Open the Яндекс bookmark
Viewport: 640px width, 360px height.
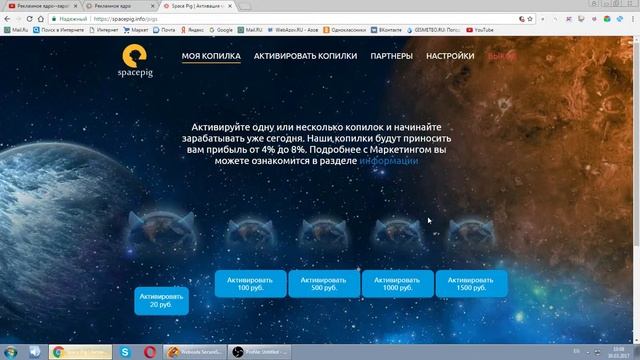pyautogui.click(x=192, y=30)
